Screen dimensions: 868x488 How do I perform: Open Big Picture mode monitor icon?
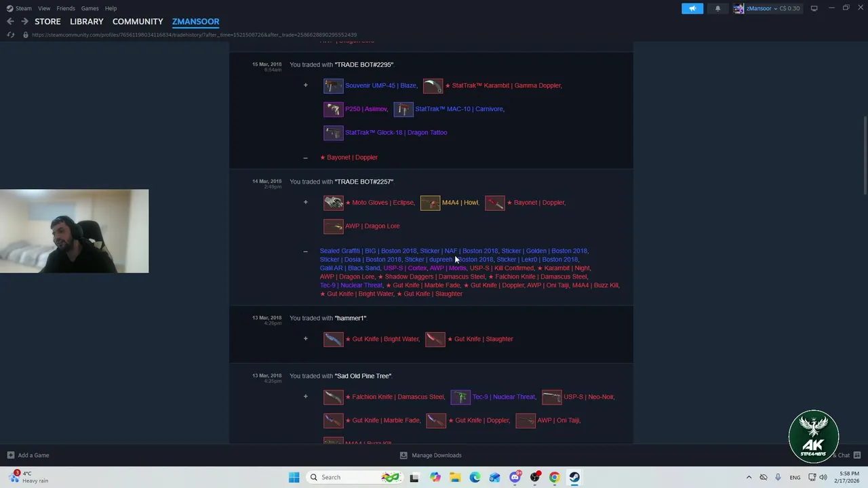[x=814, y=8]
